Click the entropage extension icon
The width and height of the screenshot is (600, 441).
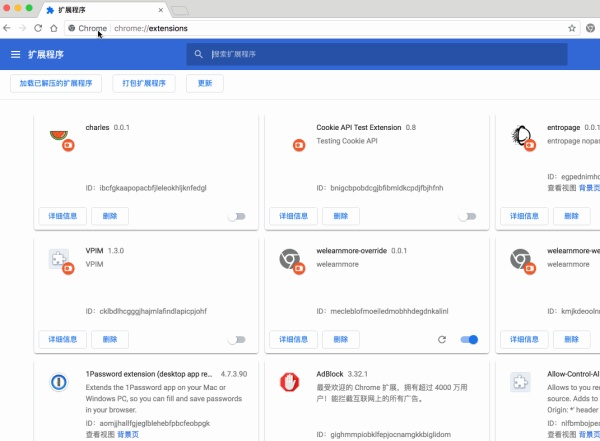521,136
